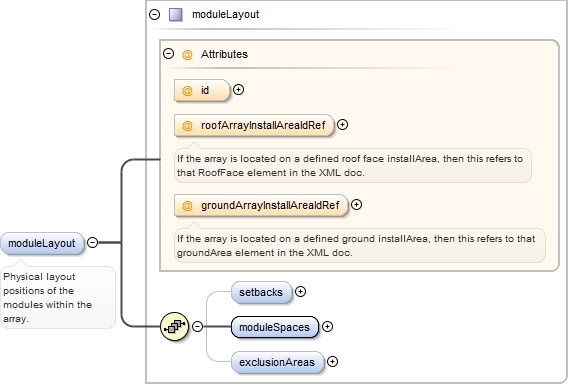This screenshot has height=385, width=569.
Task: Click the @ icon on id attribute
Action: tap(187, 90)
